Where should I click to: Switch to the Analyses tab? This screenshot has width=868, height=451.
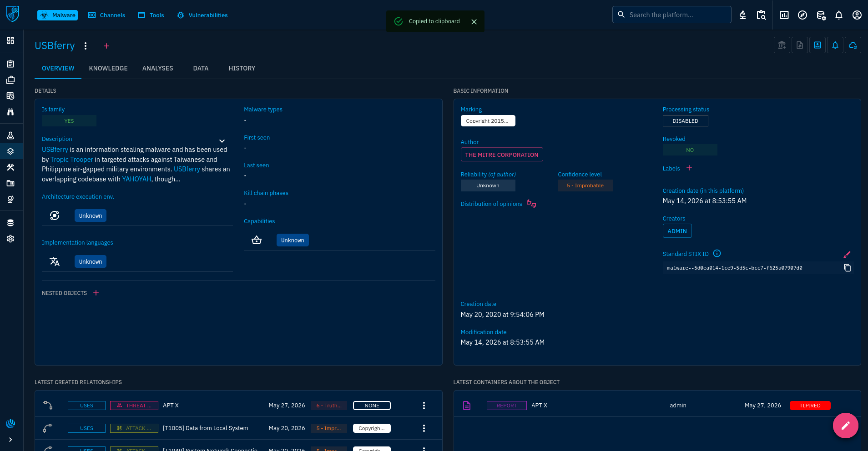coord(158,68)
